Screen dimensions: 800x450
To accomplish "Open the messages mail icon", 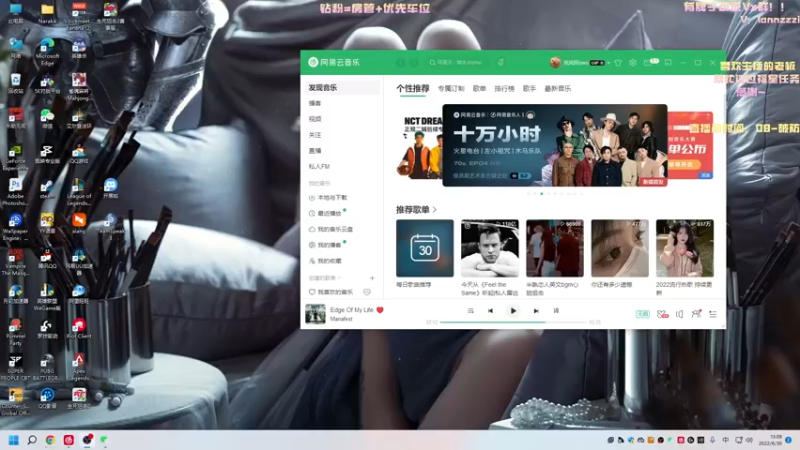I will point(647,63).
